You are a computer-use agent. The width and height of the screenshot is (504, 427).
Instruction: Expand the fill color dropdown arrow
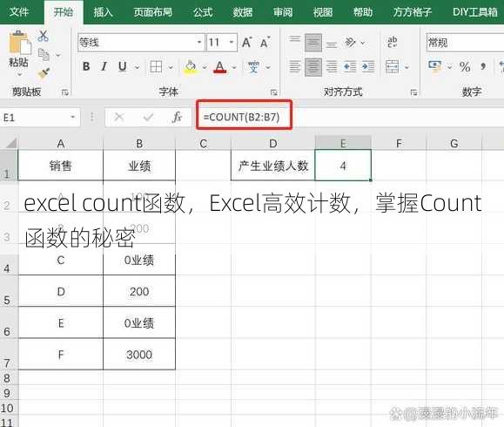[205, 67]
